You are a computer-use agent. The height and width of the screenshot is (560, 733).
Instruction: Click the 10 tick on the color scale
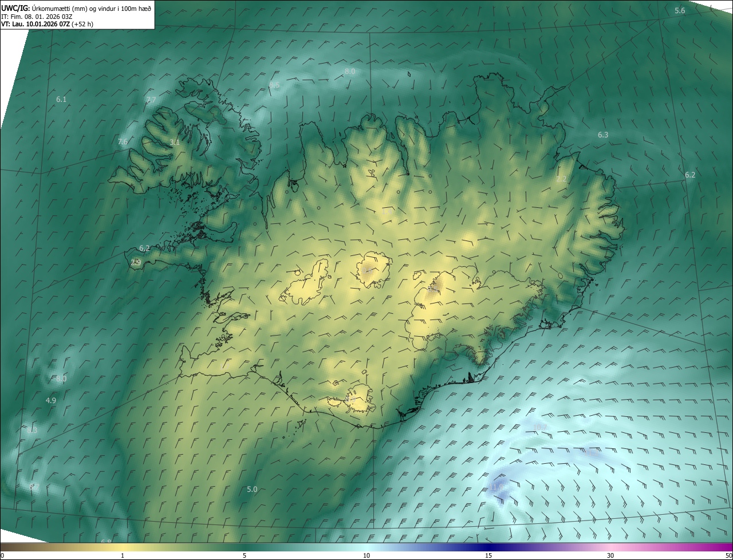pyautogui.click(x=366, y=555)
